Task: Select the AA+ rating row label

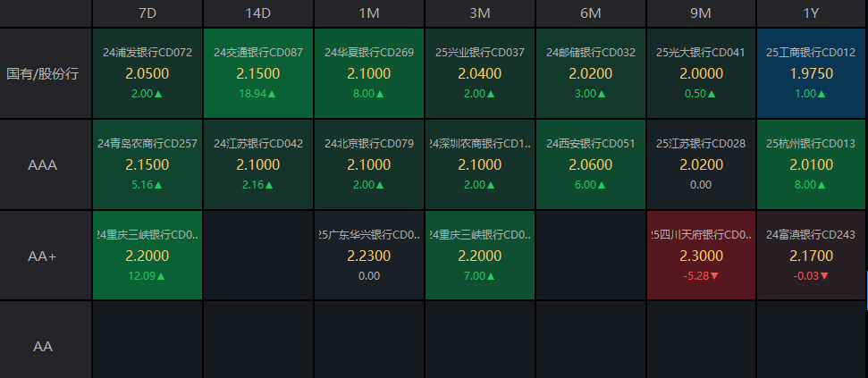Action: [43, 256]
